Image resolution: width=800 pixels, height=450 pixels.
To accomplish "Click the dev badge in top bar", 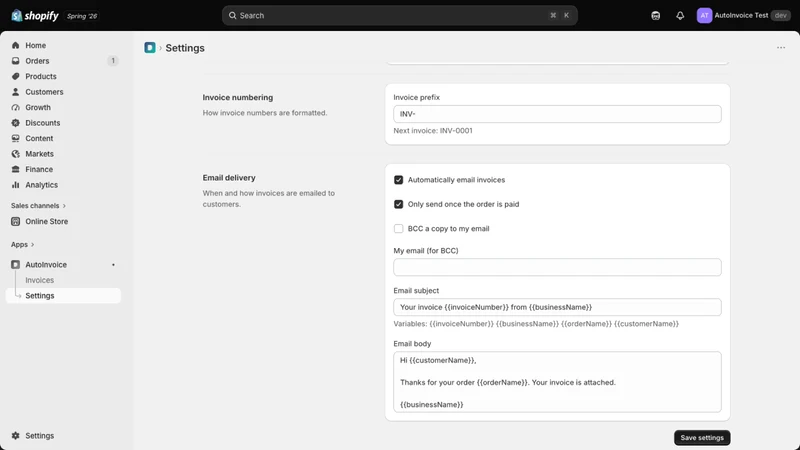I will click(781, 15).
